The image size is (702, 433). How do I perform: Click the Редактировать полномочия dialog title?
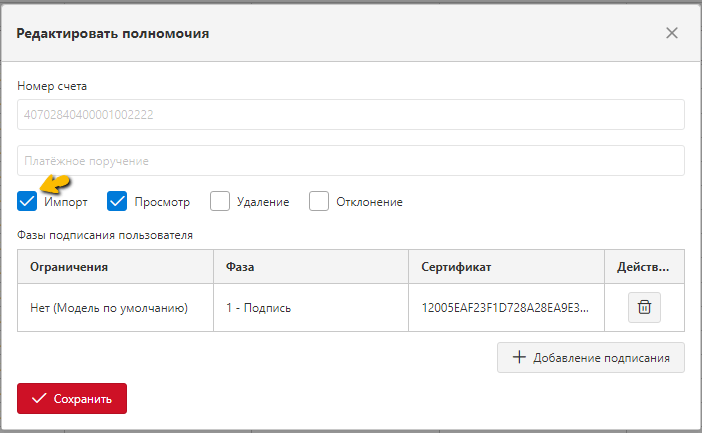tap(113, 34)
